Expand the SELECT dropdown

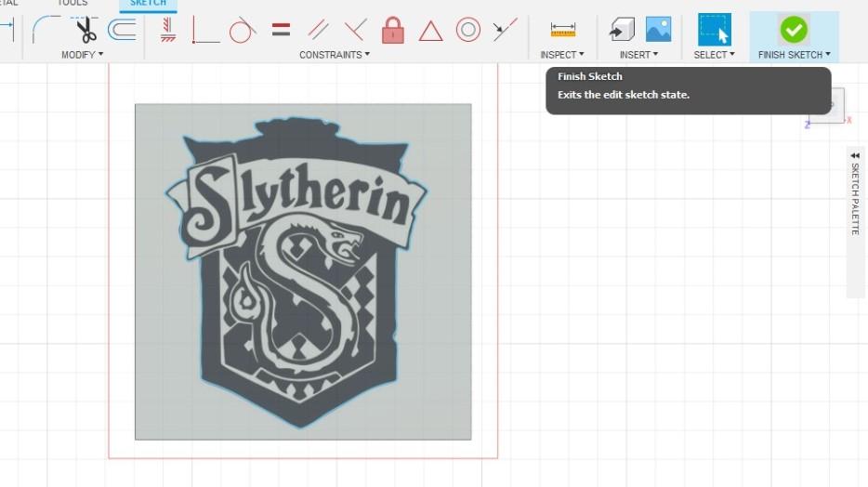coord(714,55)
